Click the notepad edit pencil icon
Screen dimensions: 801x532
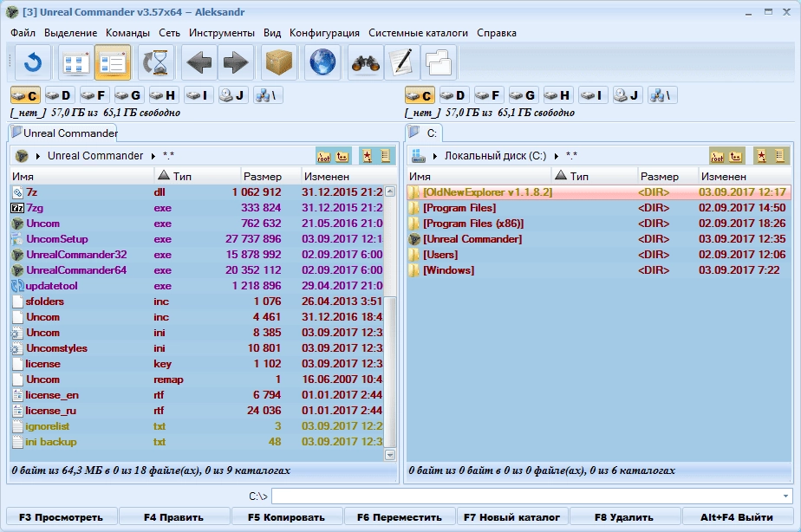(x=402, y=62)
